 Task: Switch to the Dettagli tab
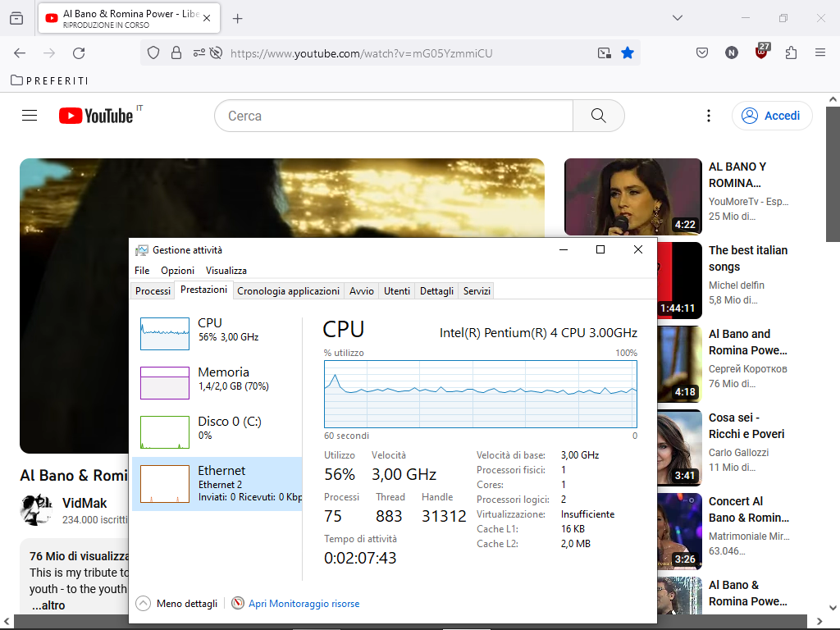pyautogui.click(x=436, y=291)
